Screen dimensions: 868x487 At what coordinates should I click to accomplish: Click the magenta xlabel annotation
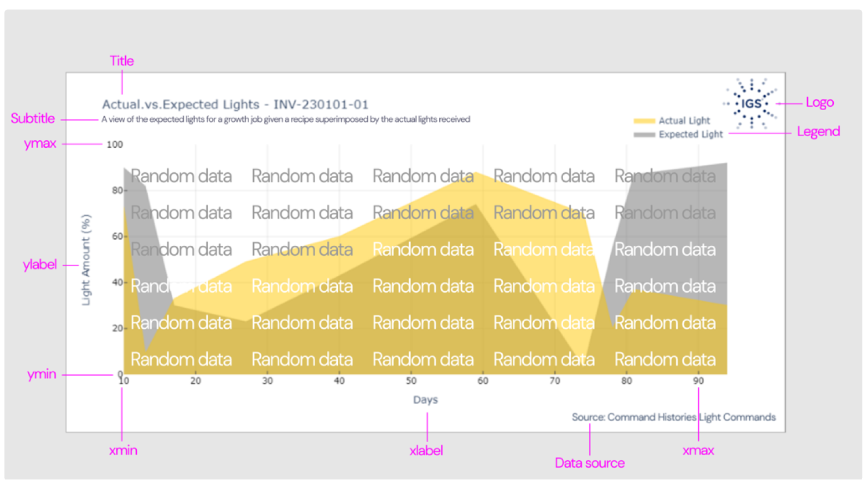[426, 450]
